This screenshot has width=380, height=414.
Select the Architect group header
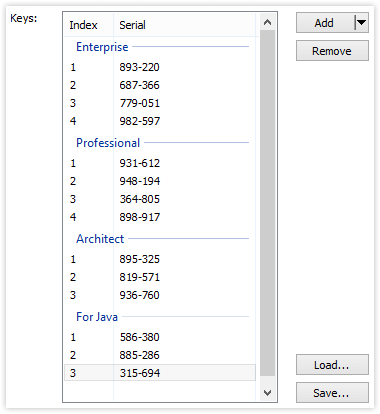point(160,239)
